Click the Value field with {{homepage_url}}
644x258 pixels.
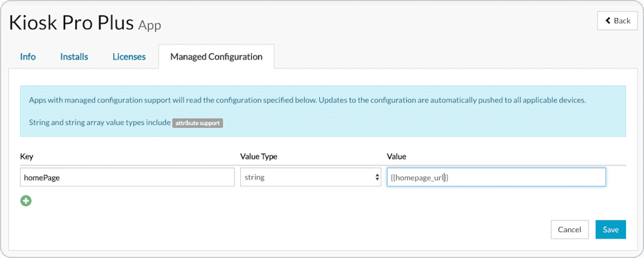click(x=496, y=177)
